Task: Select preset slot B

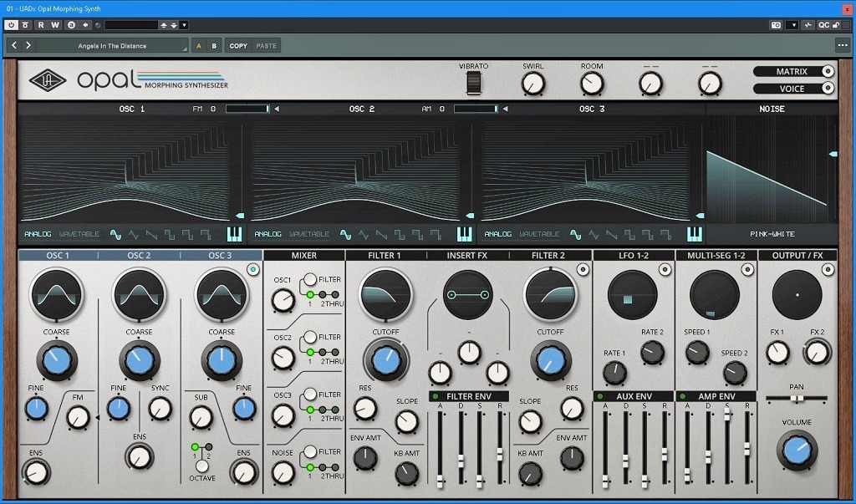Action: point(214,46)
